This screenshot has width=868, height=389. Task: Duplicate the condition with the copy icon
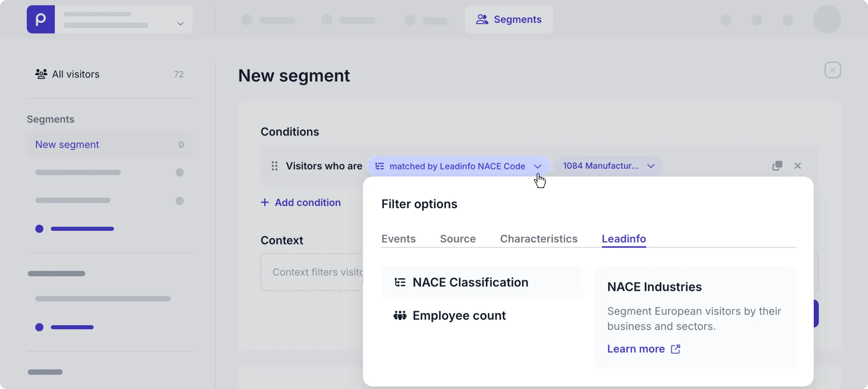[x=777, y=166]
